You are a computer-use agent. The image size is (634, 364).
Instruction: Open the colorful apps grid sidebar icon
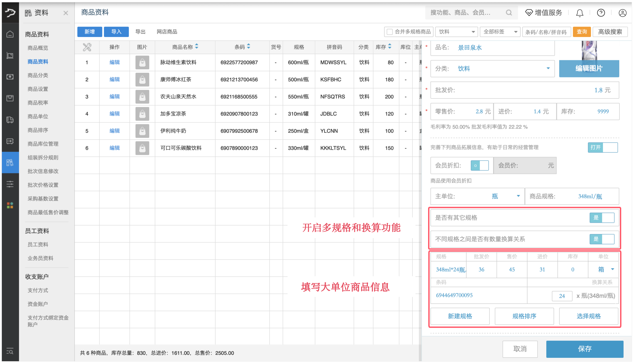click(x=10, y=205)
